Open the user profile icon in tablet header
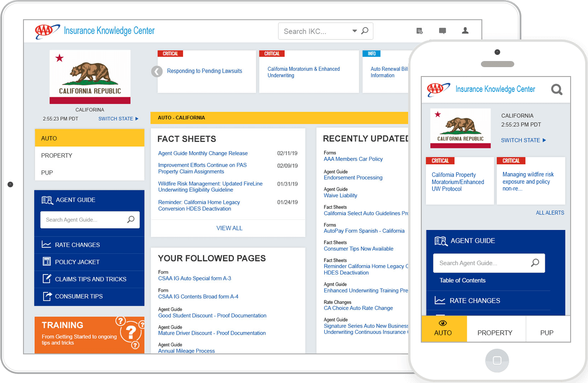Viewport: 588px width, 383px height. [465, 31]
